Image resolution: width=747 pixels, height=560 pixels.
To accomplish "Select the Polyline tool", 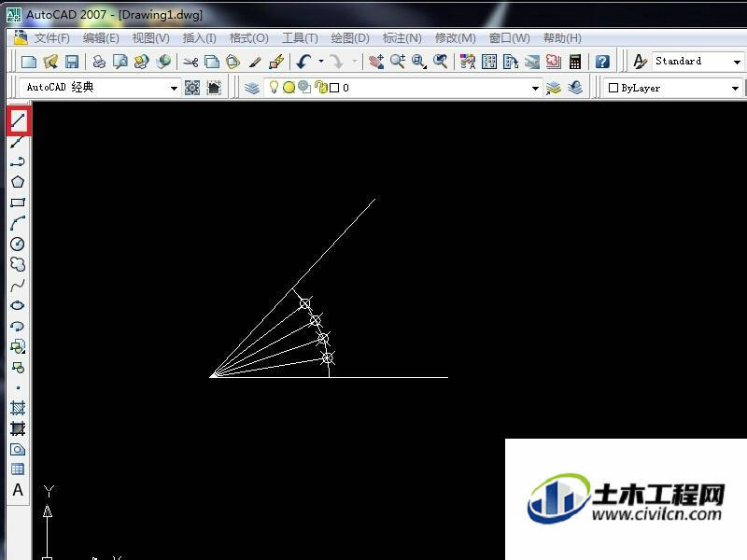I will 18,161.
